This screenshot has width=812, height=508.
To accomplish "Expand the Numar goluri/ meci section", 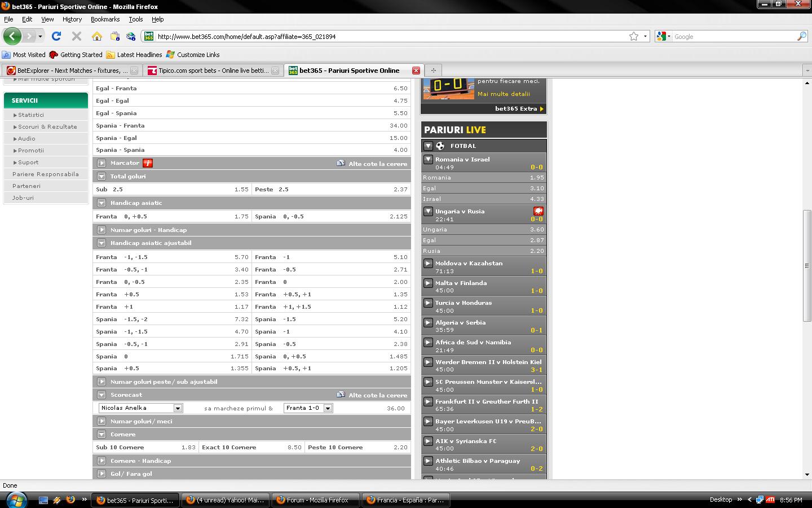I will click(x=101, y=421).
